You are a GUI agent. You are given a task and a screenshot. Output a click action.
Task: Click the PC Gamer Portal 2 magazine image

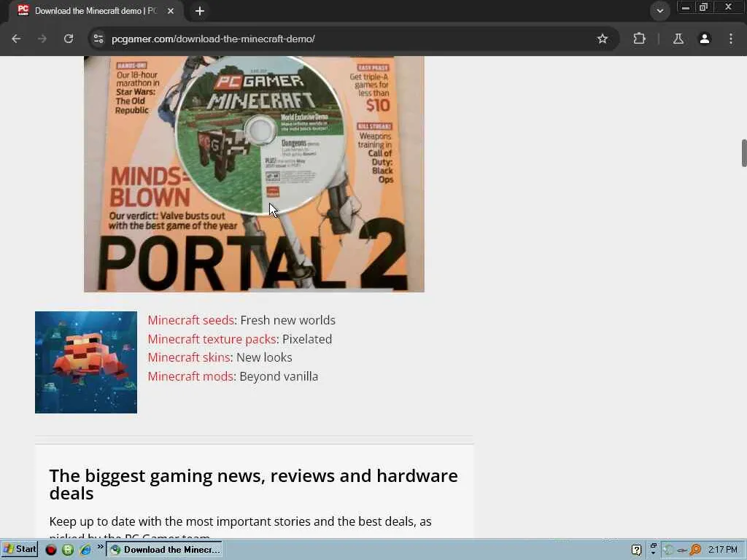[x=254, y=174]
